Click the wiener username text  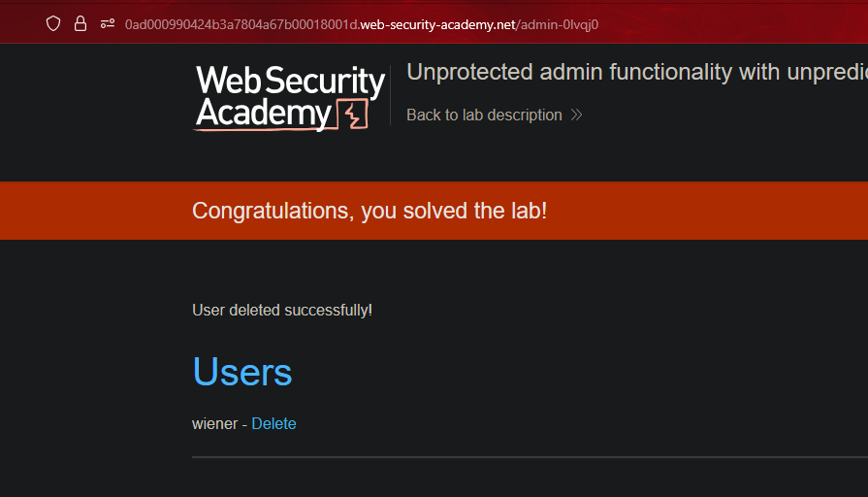tap(214, 423)
